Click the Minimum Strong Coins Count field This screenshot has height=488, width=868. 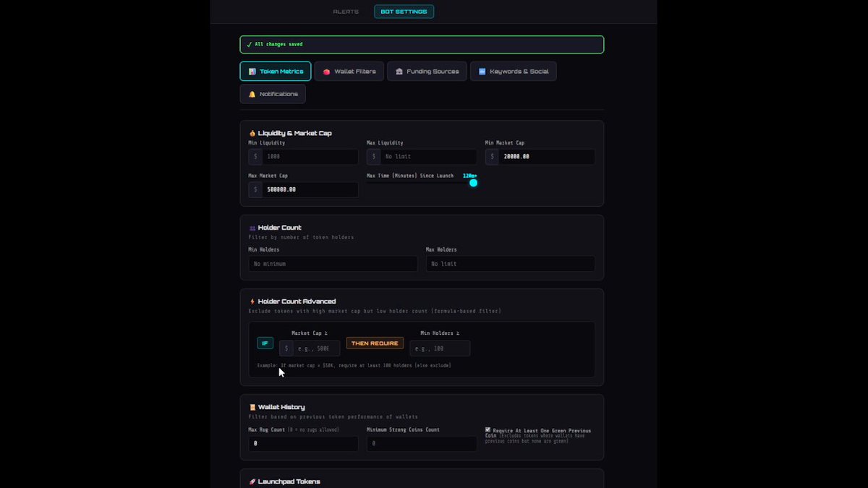(422, 443)
